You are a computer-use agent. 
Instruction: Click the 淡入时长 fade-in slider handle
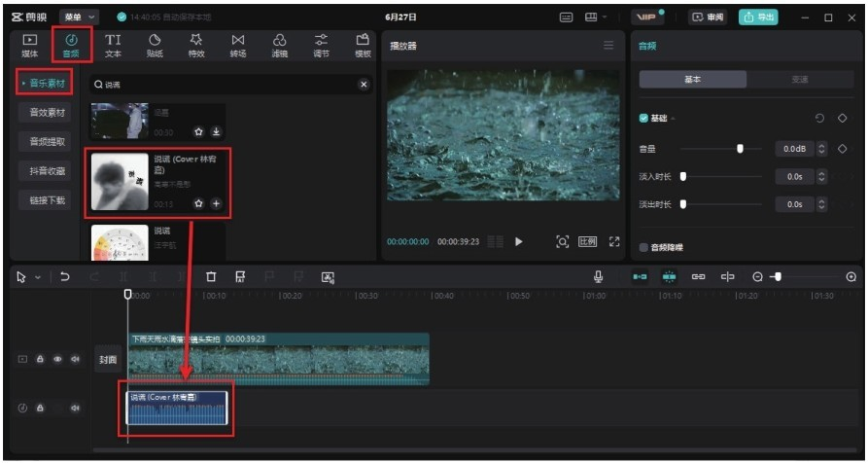683,176
